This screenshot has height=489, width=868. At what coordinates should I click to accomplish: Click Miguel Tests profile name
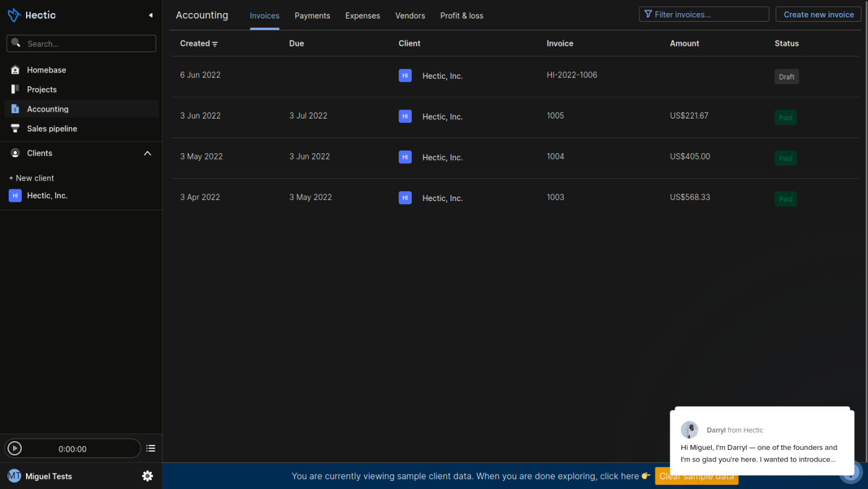[x=49, y=477]
